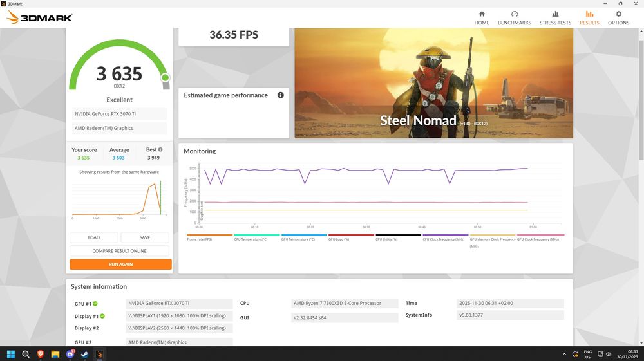Click the SystemInfo version v5.88.1377

coord(510,315)
